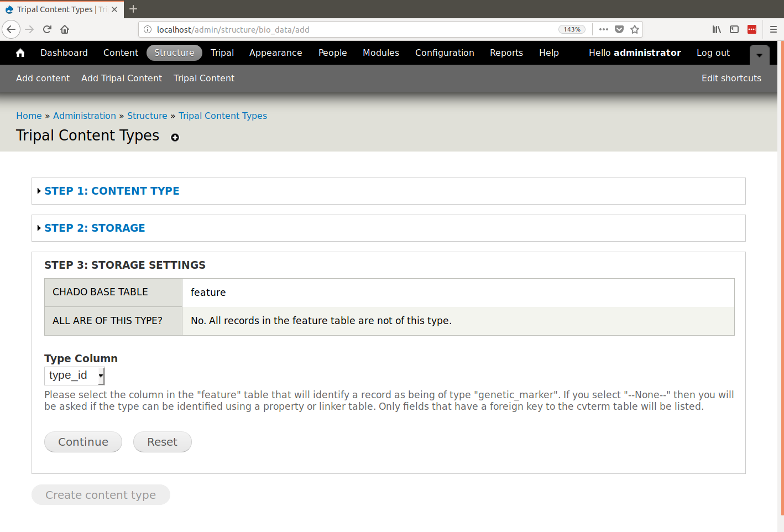Open the browser library icon
This screenshot has width=784, height=532.
click(x=717, y=29)
